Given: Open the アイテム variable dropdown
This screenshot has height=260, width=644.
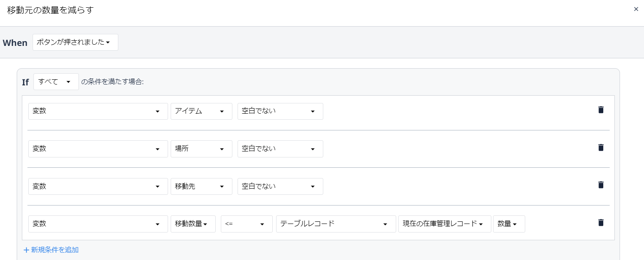Looking at the screenshot, I should pos(202,111).
